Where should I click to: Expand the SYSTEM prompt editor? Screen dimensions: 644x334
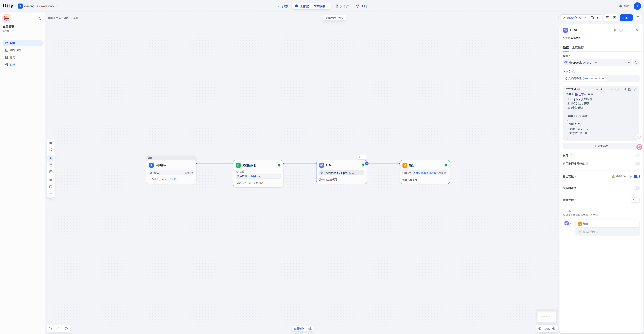coord(635,89)
